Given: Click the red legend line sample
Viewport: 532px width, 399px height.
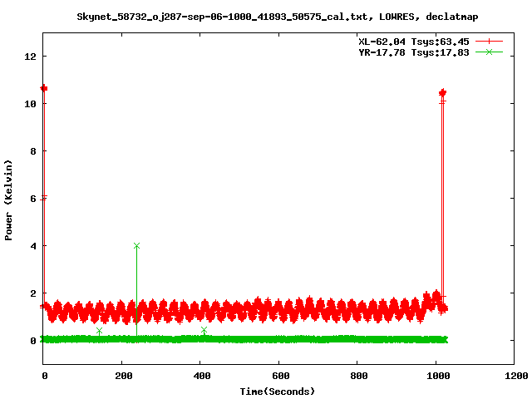Looking at the screenshot, I should click(x=489, y=42).
